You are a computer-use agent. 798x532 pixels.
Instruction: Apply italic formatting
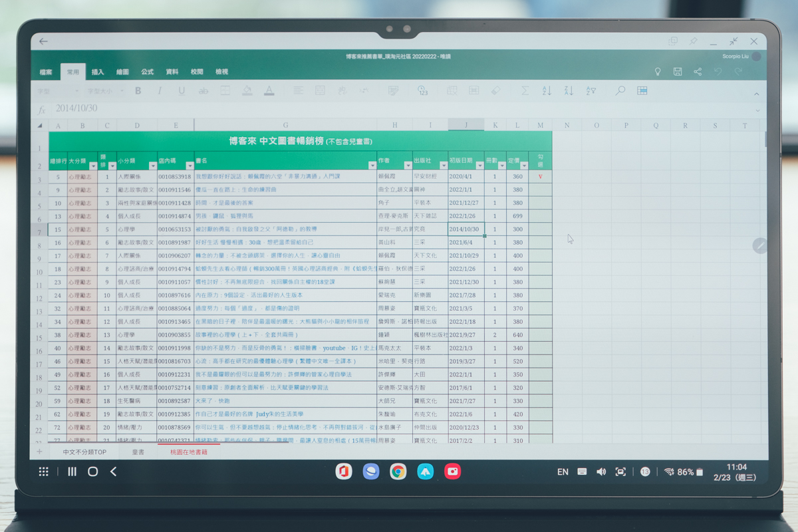[x=160, y=90]
